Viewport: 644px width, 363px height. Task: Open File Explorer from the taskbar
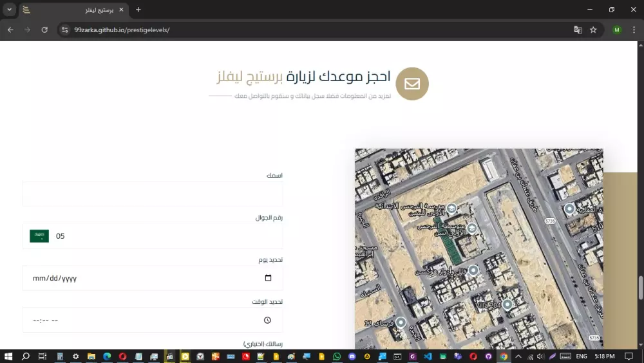click(91, 357)
